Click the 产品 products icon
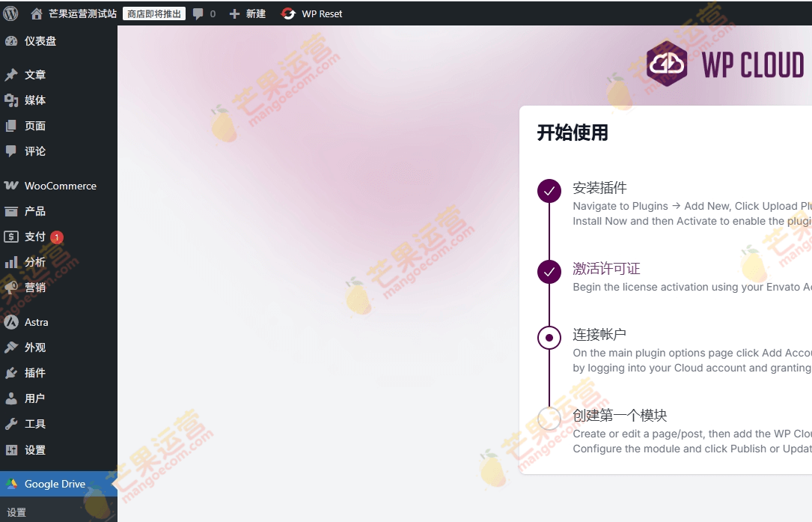 coord(11,211)
